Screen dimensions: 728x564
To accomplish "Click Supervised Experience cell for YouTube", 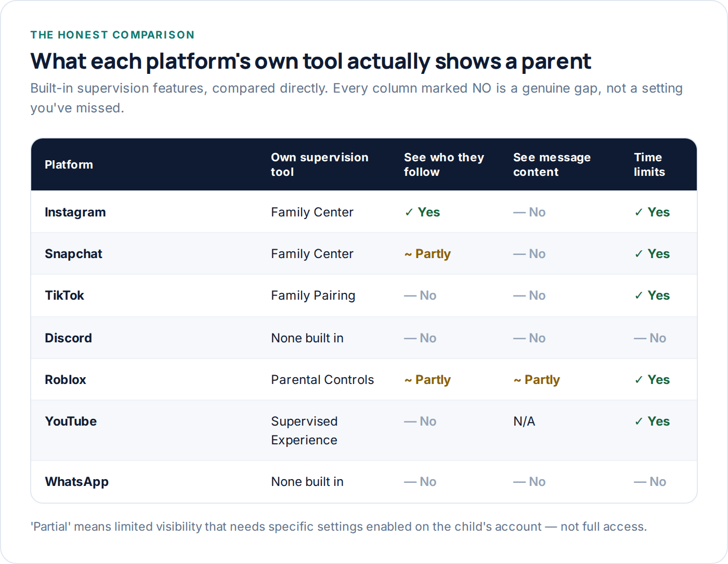I will tap(304, 431).
